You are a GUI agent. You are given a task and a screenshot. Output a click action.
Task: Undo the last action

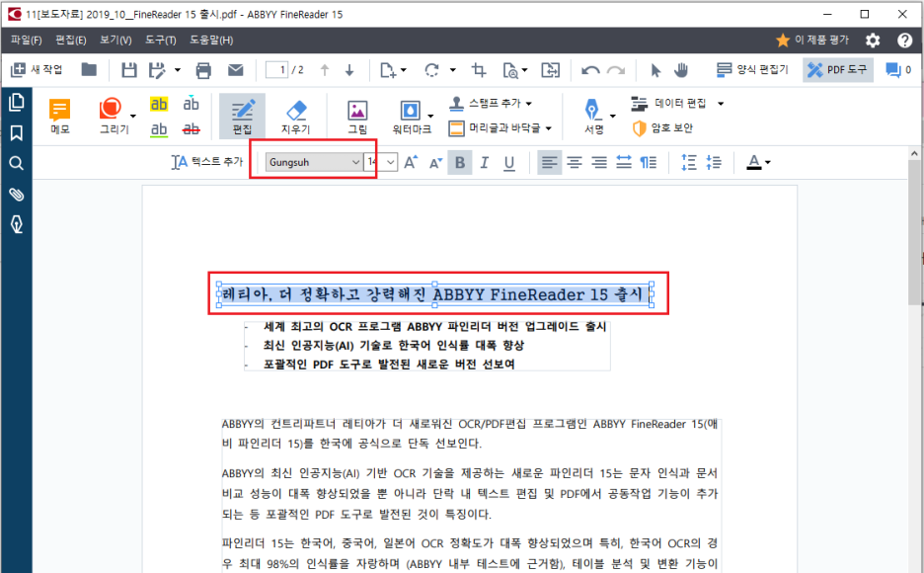590,71
